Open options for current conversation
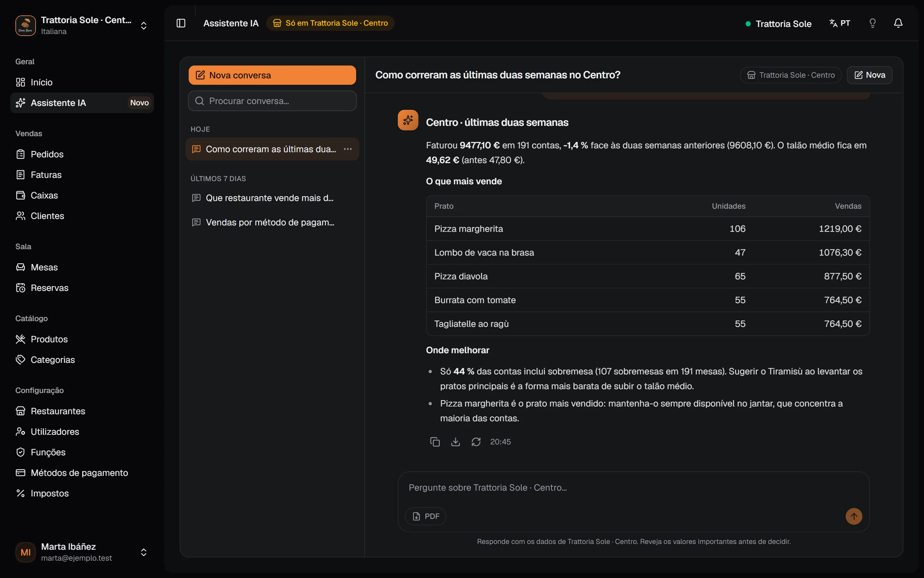Screen dimensions: 924x578 point(347,149)
